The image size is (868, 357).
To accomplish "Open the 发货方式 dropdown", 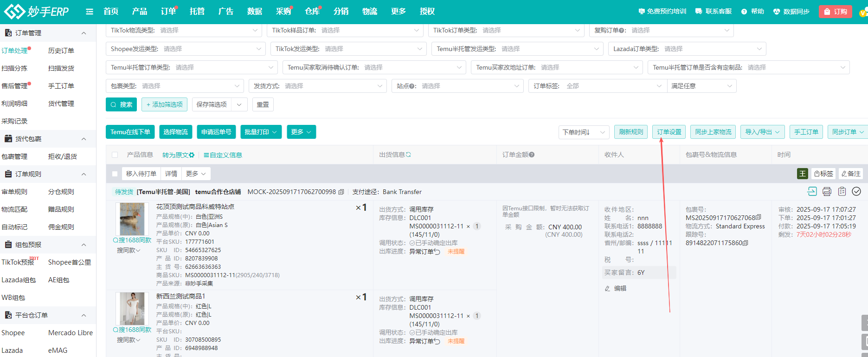I will click(x=317, y=86).
